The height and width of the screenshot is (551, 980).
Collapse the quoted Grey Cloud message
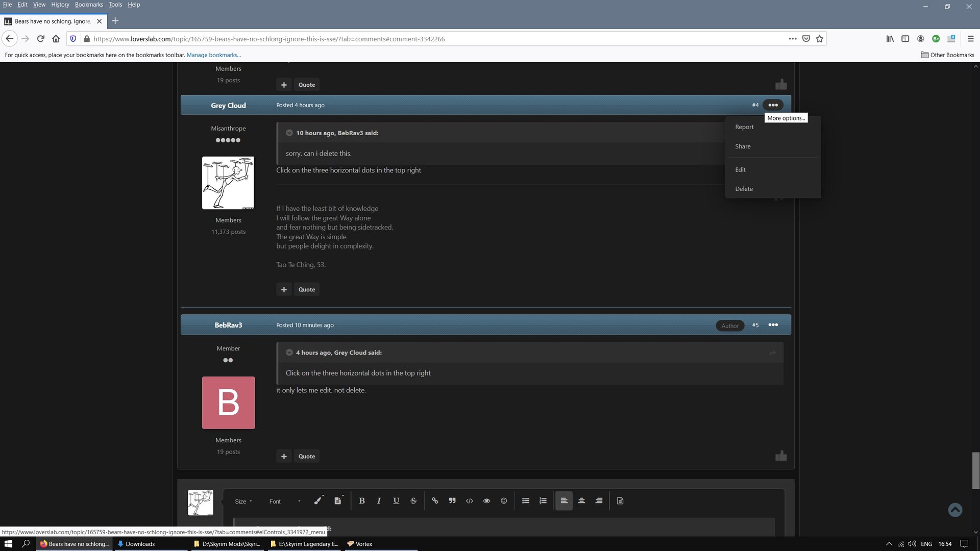(x=289, y=353)
